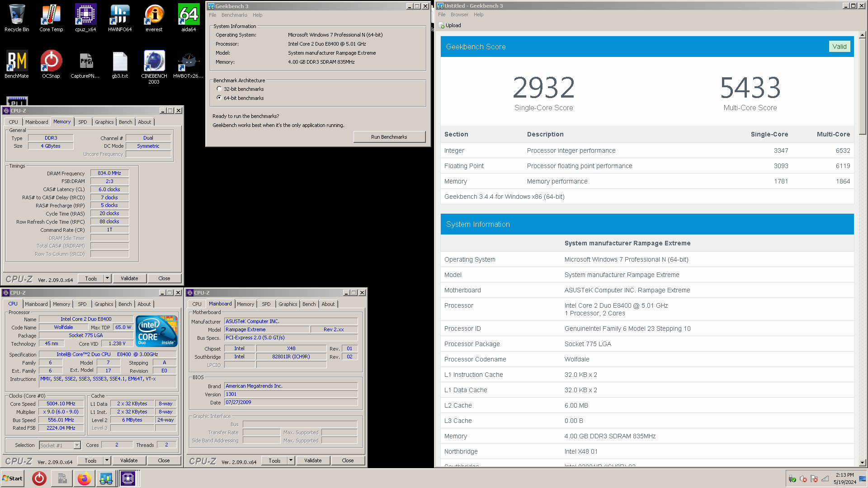Click the muted volume tray icon
This screenshot has width=868, height=488.
tap(803, 479)
